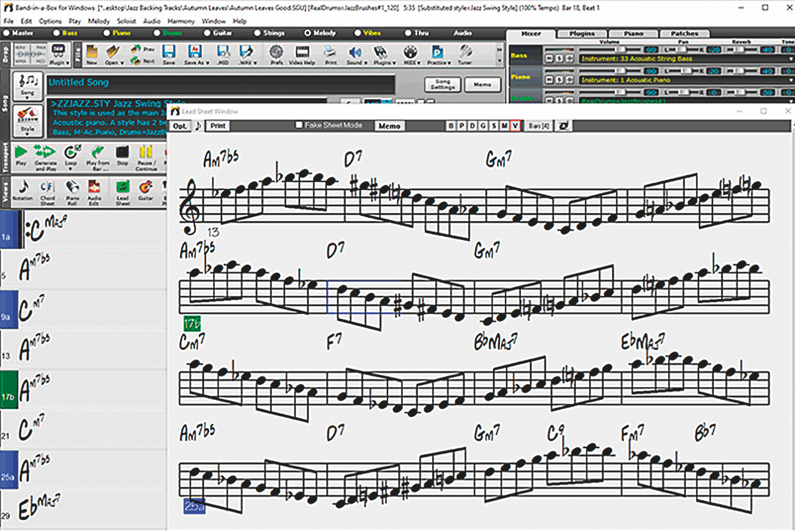Click the Bars [4] button in Lead Sheet
This screenshot has width=795, height=532.
[x=539, y=125]
